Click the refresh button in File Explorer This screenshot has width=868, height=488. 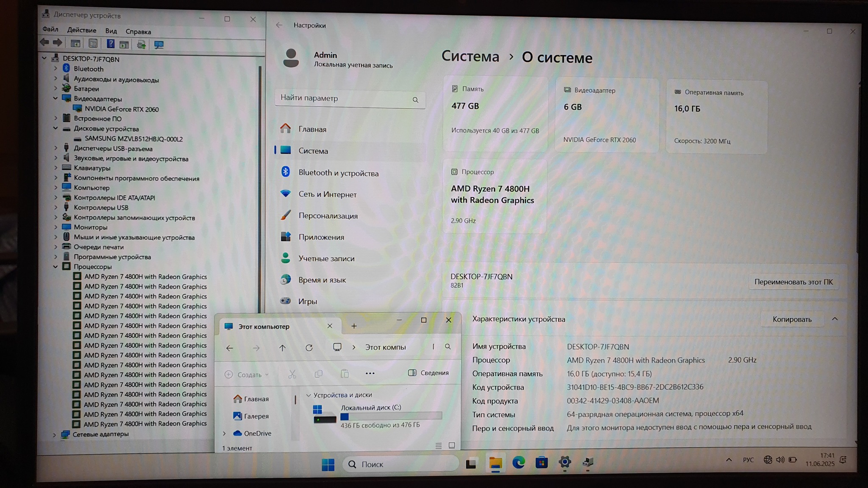tap(309, 348)
